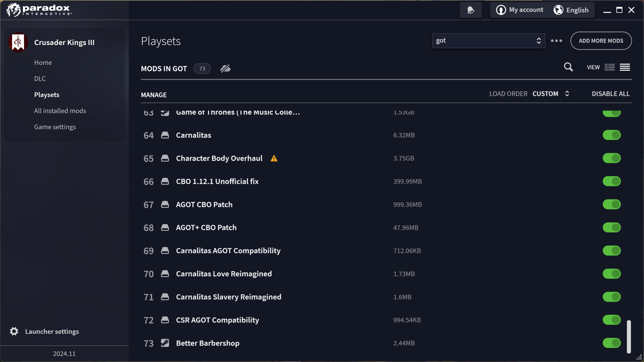644x362 pixels.
Task: Open the playset three-dots options menu
Action: click(556, 41)
